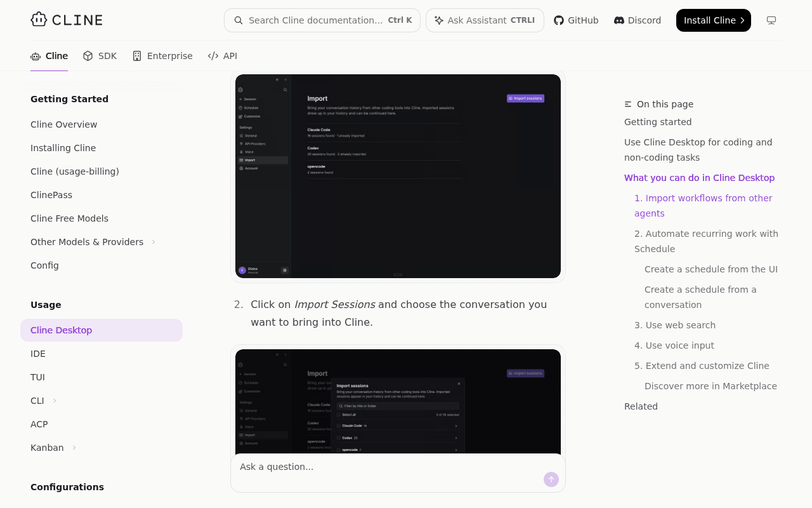Click the API code brackets icon
The height and width of the screenshot is (508, 812).
(x=213, y=56)
